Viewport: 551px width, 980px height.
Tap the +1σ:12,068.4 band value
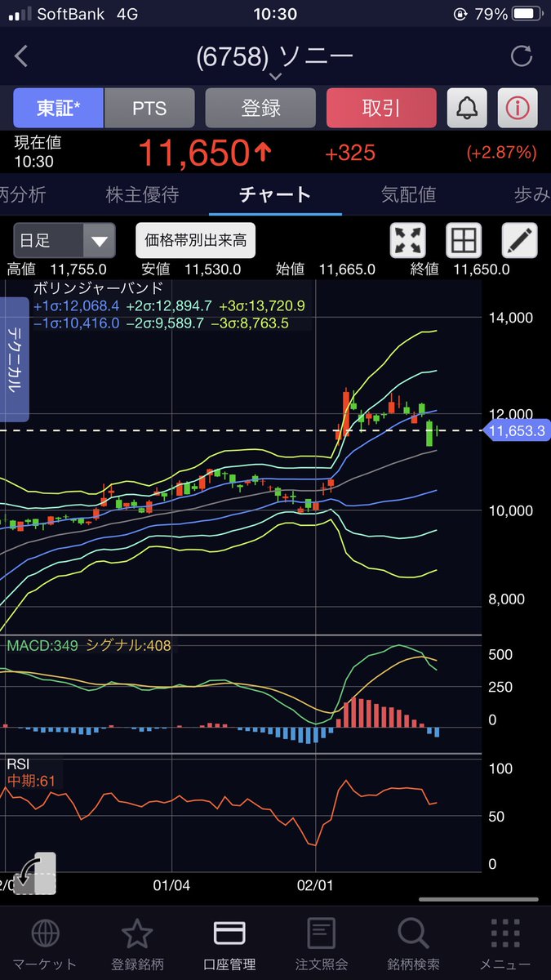[77, 305]
